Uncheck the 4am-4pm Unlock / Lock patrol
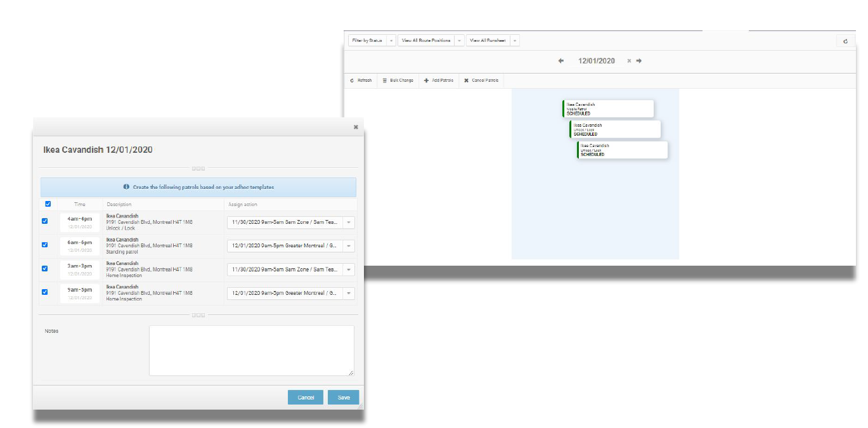This screenshot has height=428, width=868. click(44, 221)
